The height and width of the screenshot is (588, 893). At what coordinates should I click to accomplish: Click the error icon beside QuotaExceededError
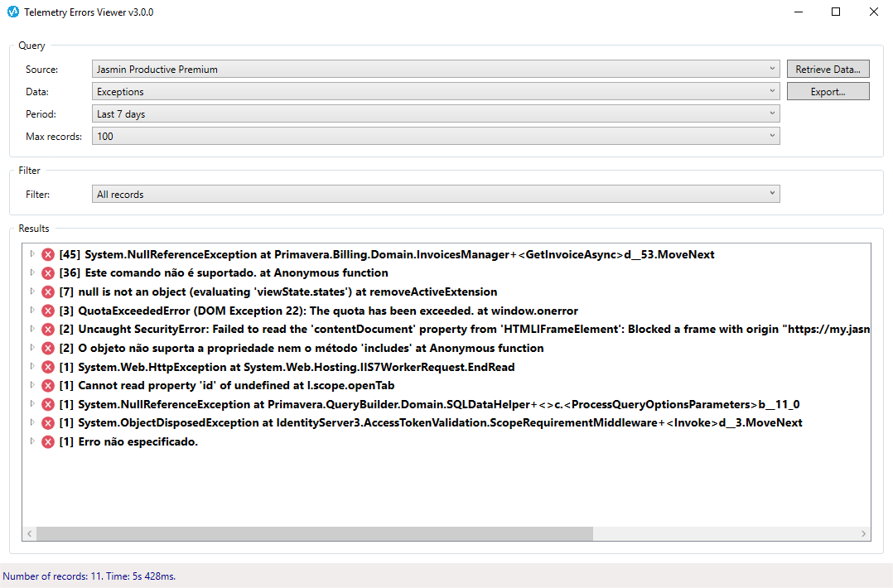click(48, 311)
